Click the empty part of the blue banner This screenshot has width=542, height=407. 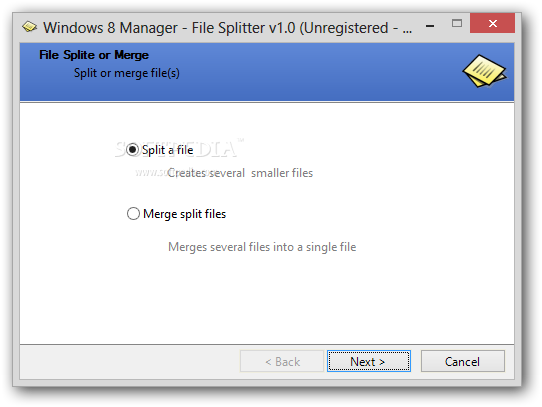pos(311,73)
